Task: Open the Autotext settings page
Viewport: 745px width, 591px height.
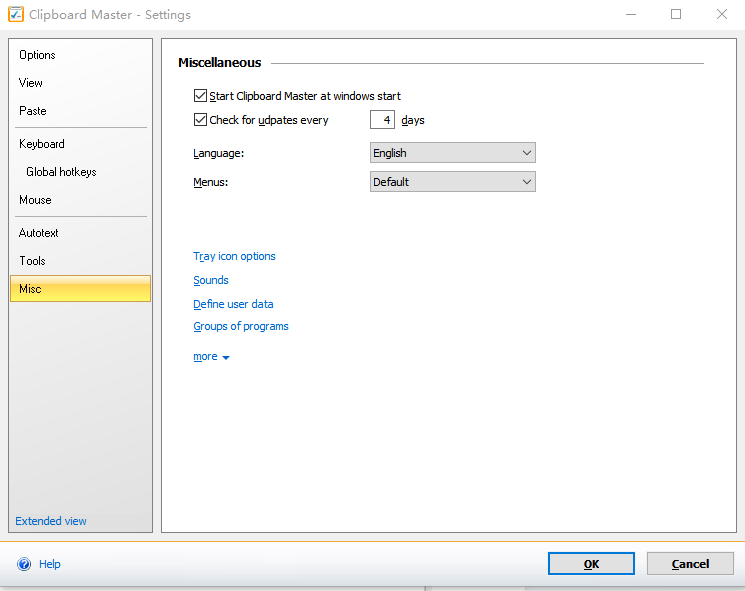Action: [39, 233]
